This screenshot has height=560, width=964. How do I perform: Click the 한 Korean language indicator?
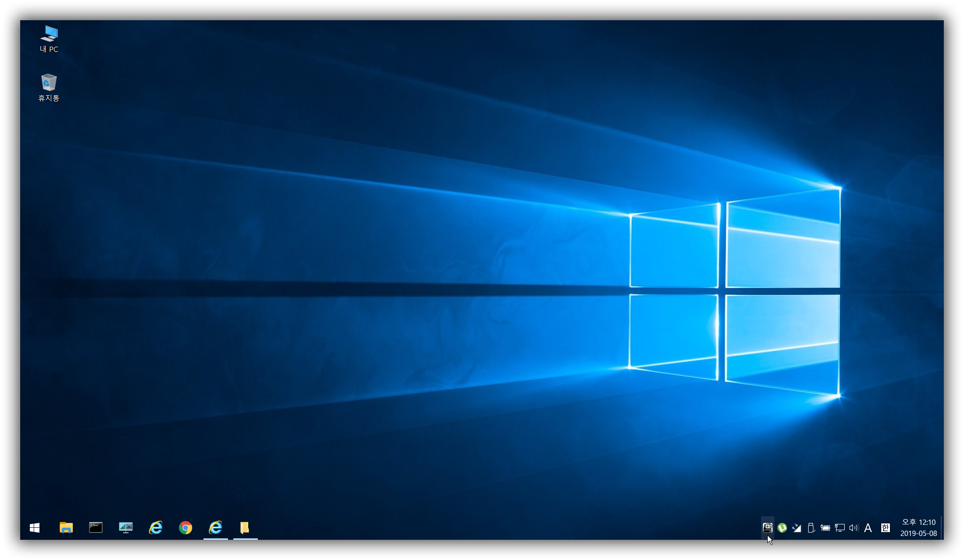click(x=886, y=528)
